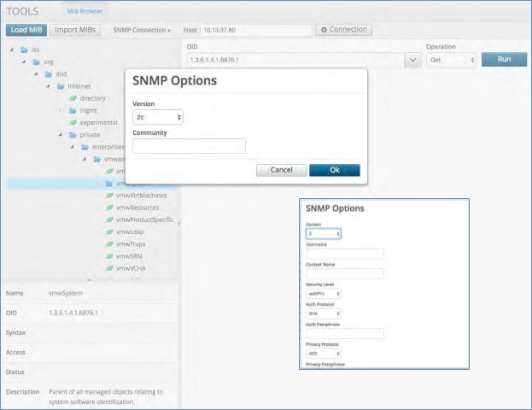Screen dimensions: 532x410
Task: Expand the mgmt folder node
Action: [x=60, y=110]
